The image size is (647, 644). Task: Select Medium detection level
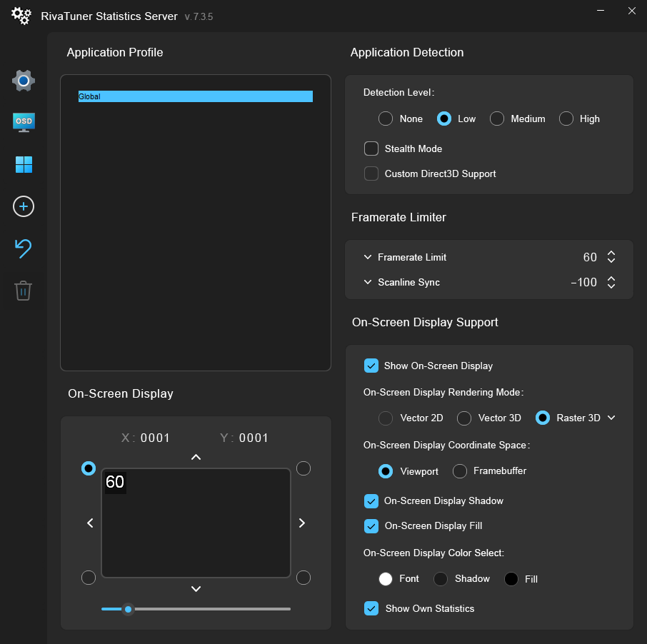pyautogui.click(x=496, y=119)
